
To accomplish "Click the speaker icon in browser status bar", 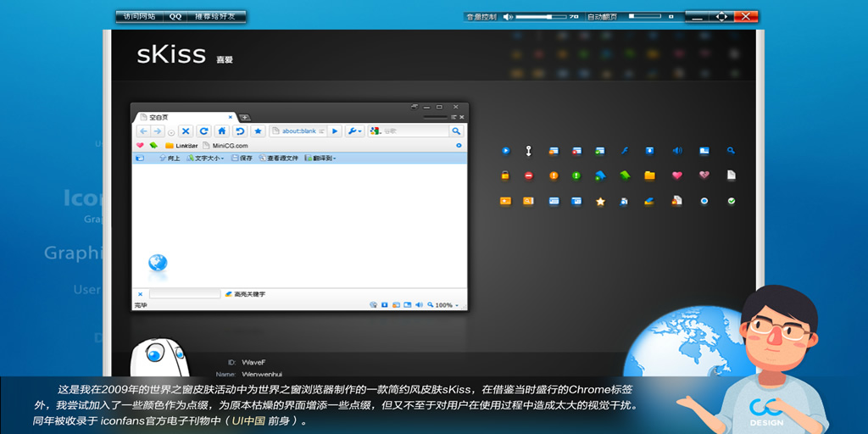I will 419,305.
